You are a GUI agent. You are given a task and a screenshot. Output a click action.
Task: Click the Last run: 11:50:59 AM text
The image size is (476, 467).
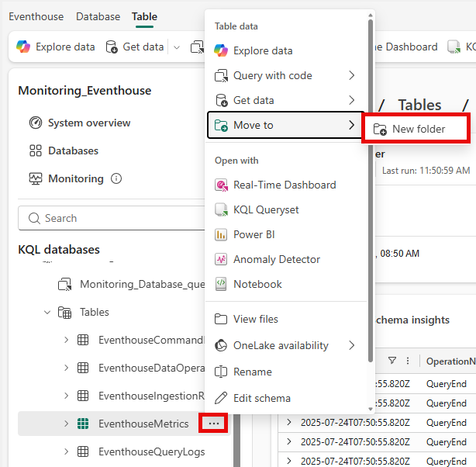pyautogui.click(x=426, y=171)
